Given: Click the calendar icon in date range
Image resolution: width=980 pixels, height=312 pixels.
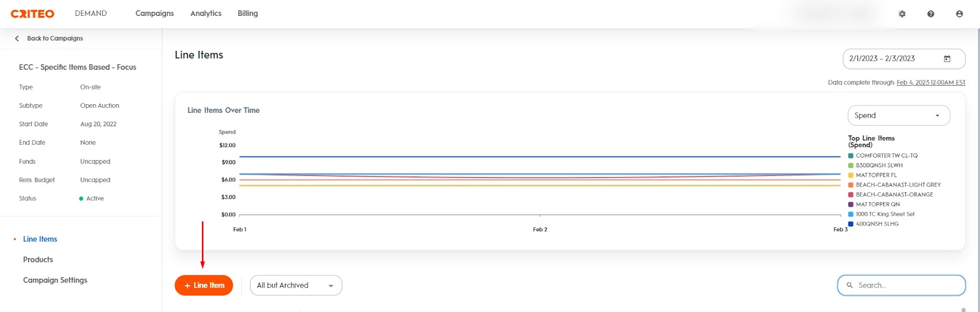Looking at the screenshot, I should pos(947,59).
